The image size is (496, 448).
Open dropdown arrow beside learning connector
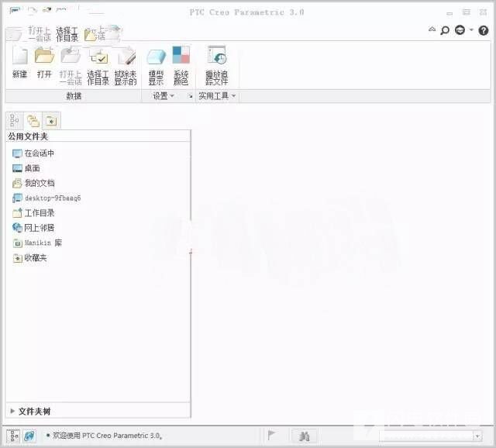pyautogui.click(x=471, y=30)
